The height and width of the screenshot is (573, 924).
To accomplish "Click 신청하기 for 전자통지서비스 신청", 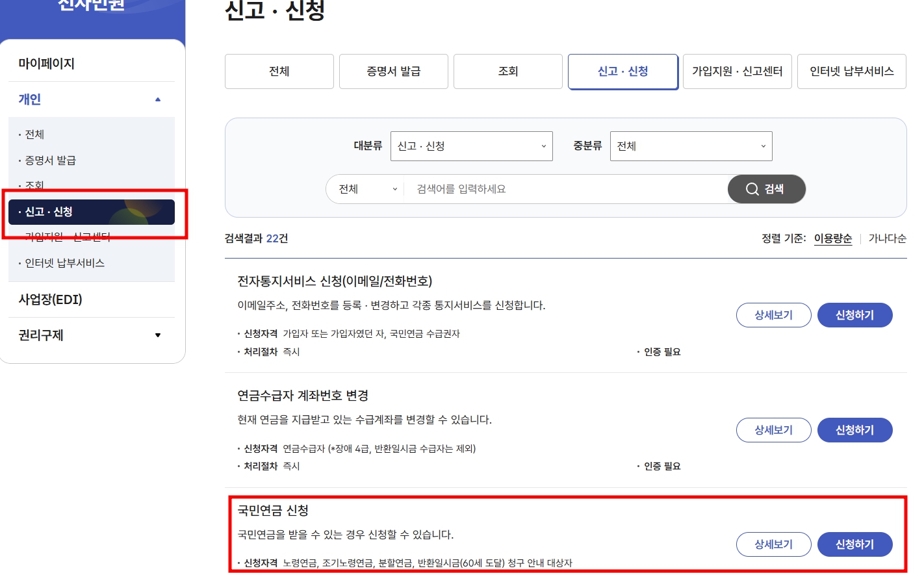I will (855, 315).
